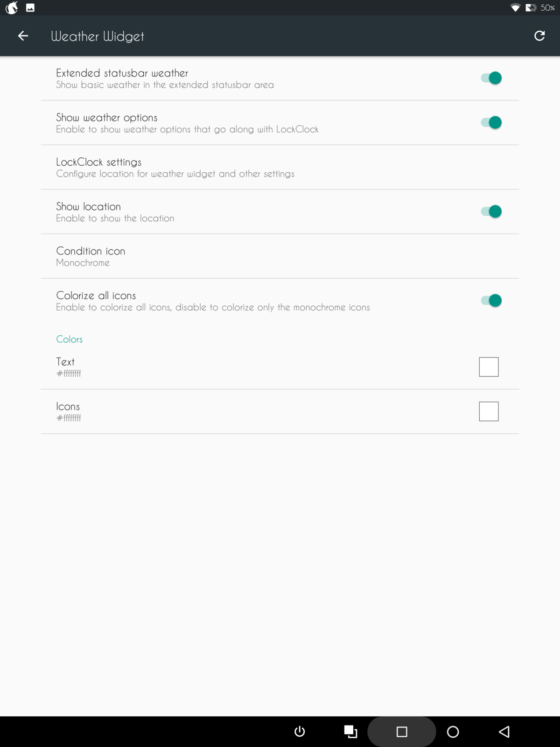Pick the Icons color swatch
This screenshot has width=560, height=747.
pos(489,411)
